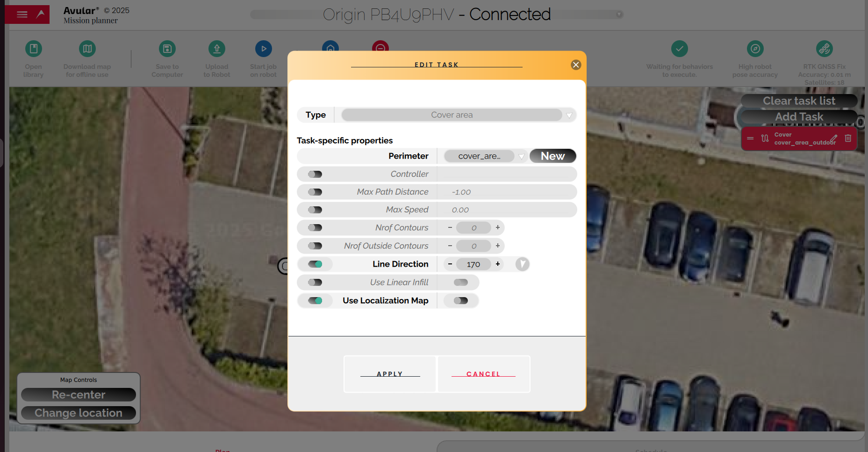This screenshot has height=452, width=868.
Task: Select Clear task list
Action: (x=799, y=101)
